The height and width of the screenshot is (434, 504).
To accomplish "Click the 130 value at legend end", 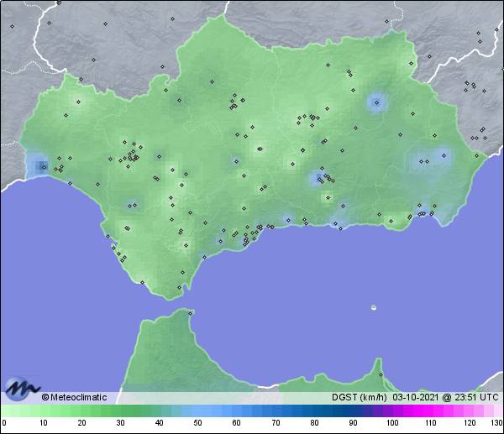I will click(x=496, y=422).
